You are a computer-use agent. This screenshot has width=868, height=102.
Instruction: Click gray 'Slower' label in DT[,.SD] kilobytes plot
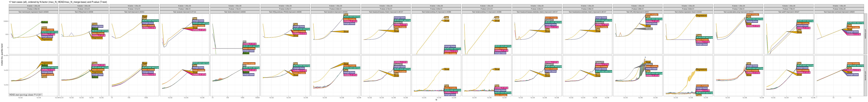click(x=649, y=29)
